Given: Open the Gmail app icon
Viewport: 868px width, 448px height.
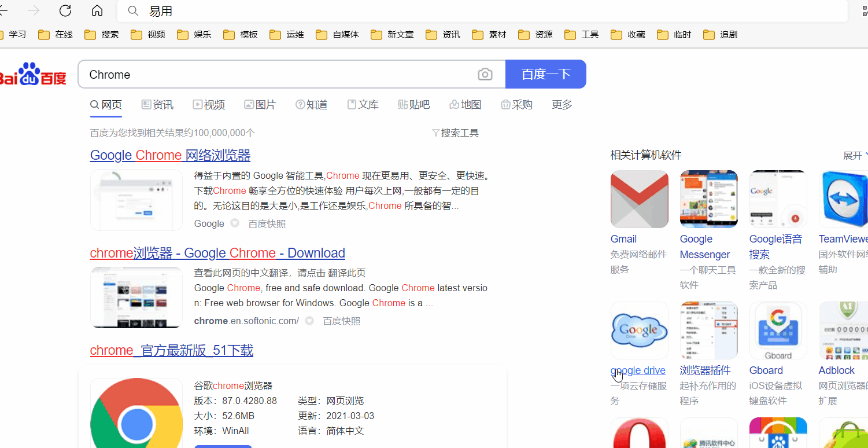Looking at the screenshot, I should tap(639, 199).
